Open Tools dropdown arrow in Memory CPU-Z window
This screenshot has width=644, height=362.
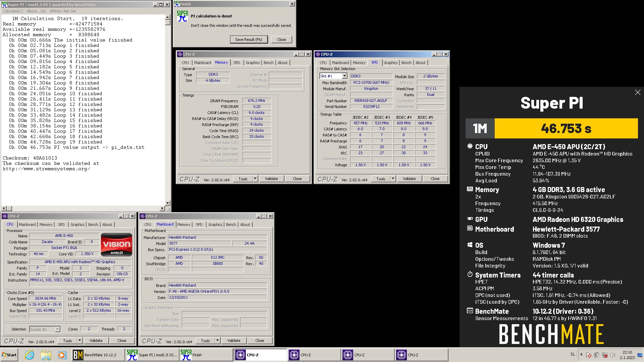click(x=255, y=179)
